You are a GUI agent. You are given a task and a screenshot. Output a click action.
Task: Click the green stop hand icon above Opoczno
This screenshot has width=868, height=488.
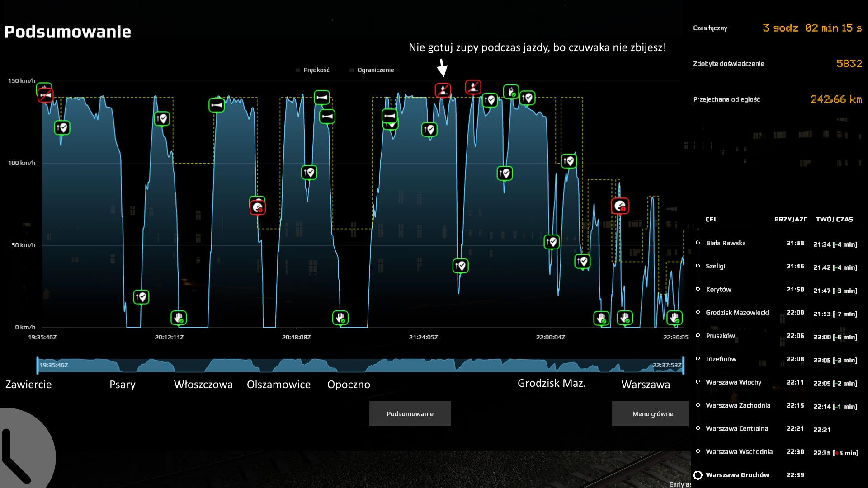(x=340, y=318)
